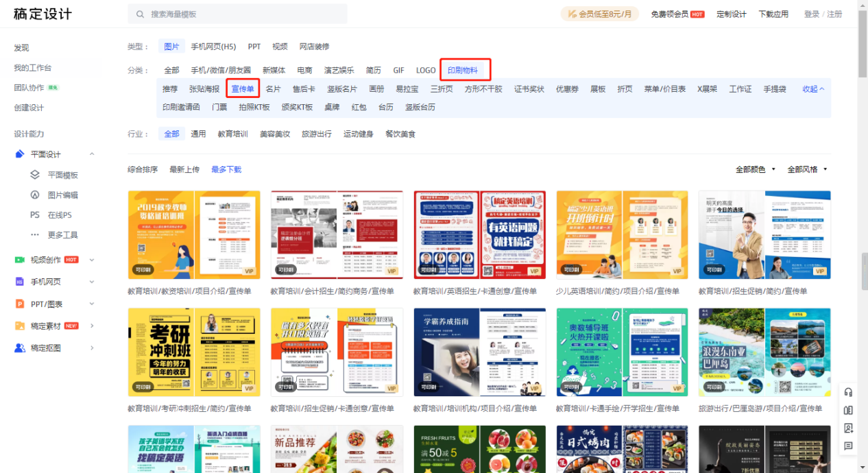Screen dimensions: 868x473
Task: Open the 全部风格 dropdown
Action: click(807, 169)
